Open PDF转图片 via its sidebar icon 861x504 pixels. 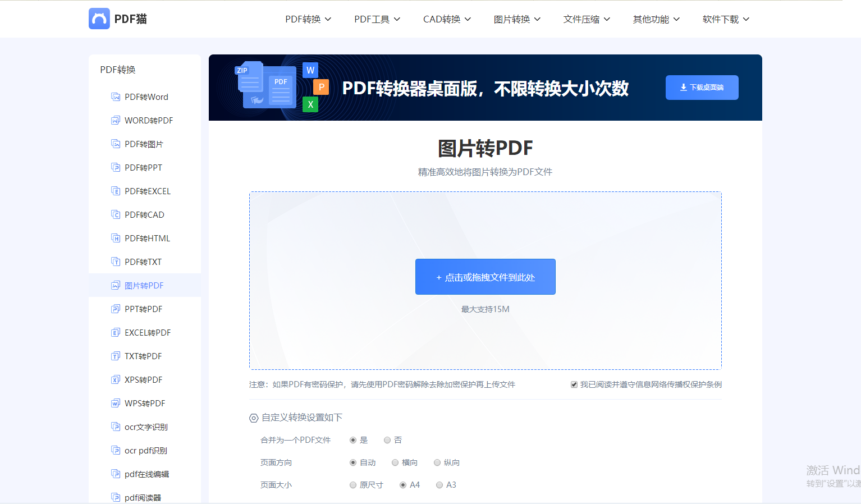[x=115, y=144]
